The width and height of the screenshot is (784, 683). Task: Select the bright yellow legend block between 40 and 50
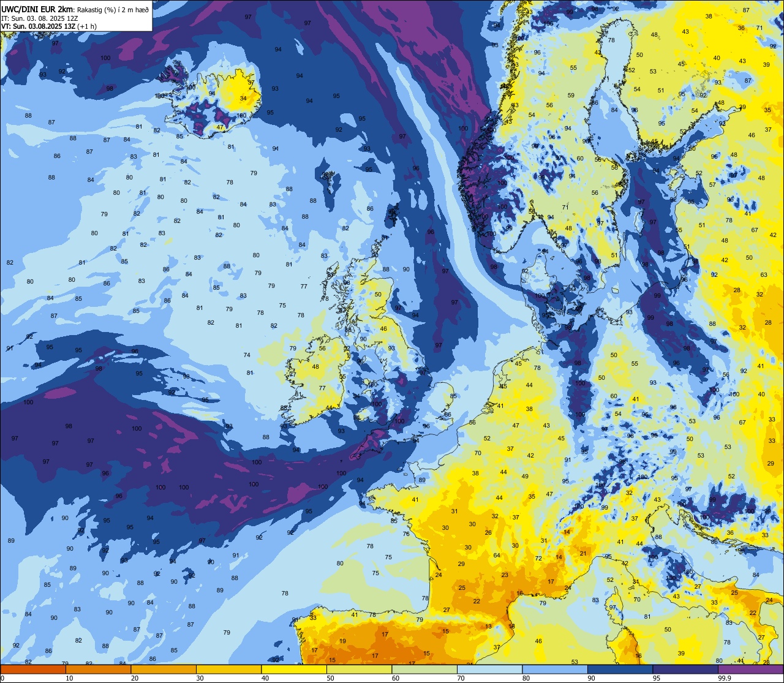[294, 670]
